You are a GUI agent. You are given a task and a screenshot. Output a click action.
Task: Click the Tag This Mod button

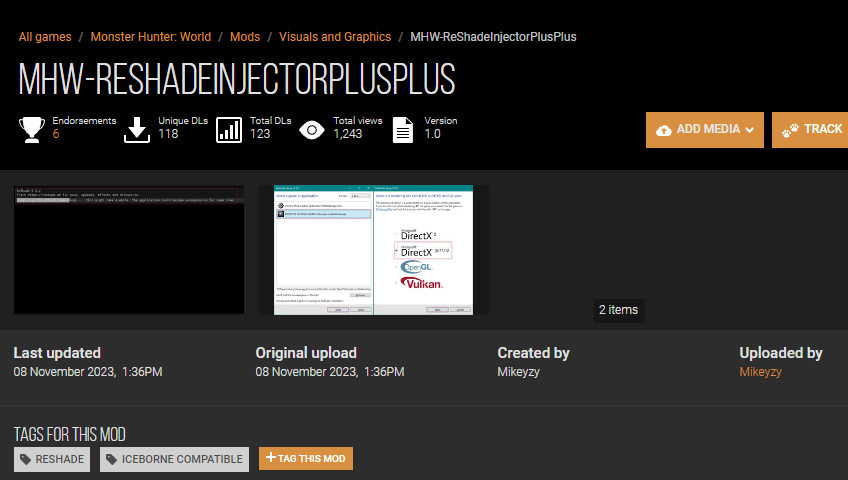[x=306, y=458]
